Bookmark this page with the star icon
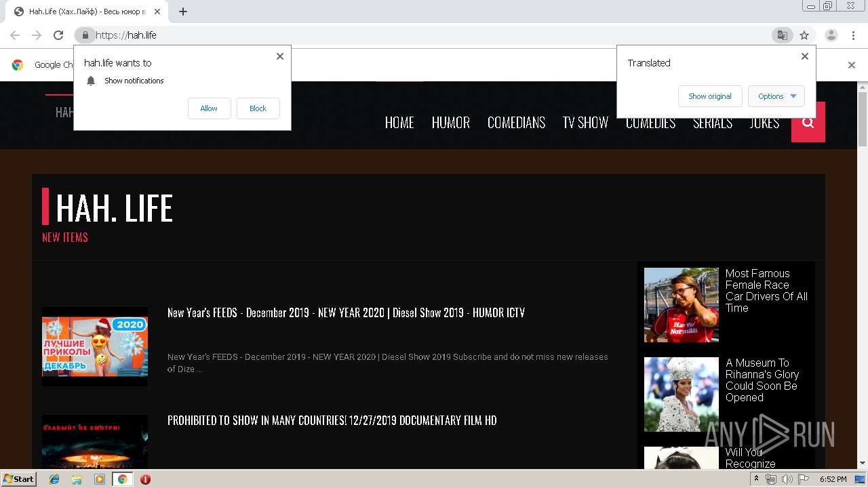 [x=804, y=35]
